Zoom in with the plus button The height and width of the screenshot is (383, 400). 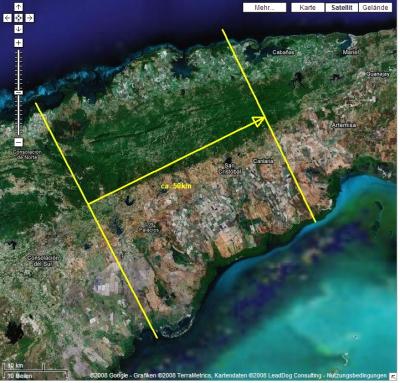[x=19, y=43]
